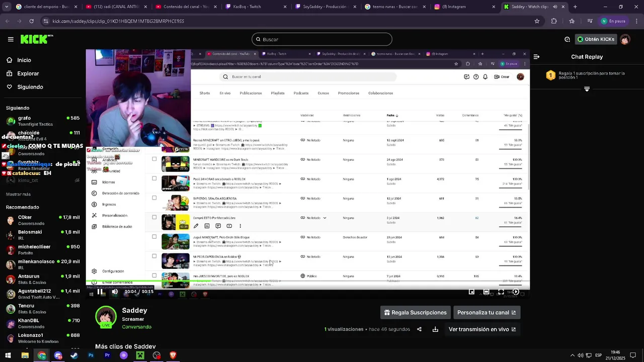Click the gold rank 1 badge

(x=550, y=75)
